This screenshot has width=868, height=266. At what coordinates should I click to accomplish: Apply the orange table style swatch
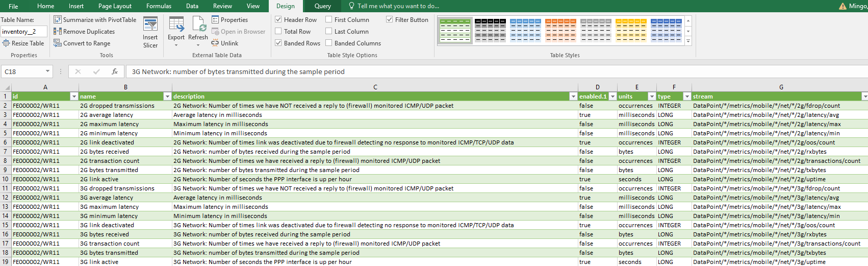tap(560, 30)
